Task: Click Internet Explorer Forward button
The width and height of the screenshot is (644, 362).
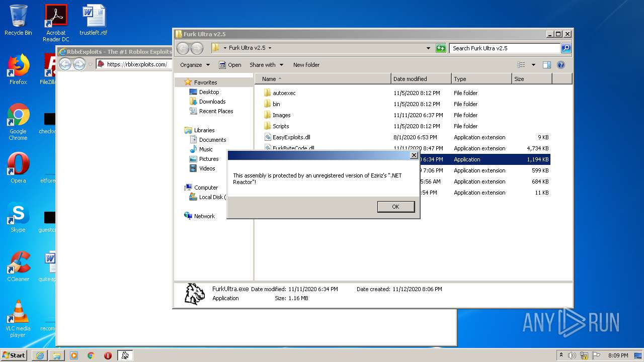Action: (x=79, y=64)
